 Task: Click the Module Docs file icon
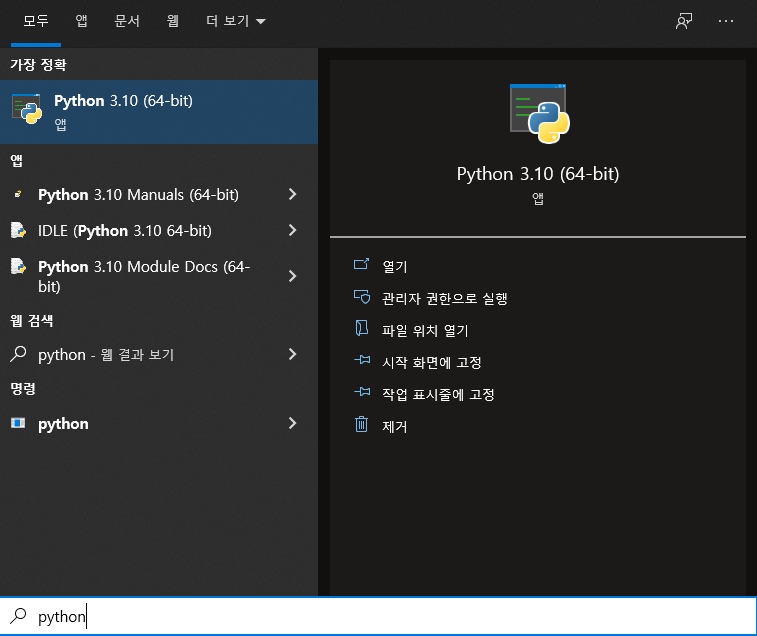(x=18, y=266)
